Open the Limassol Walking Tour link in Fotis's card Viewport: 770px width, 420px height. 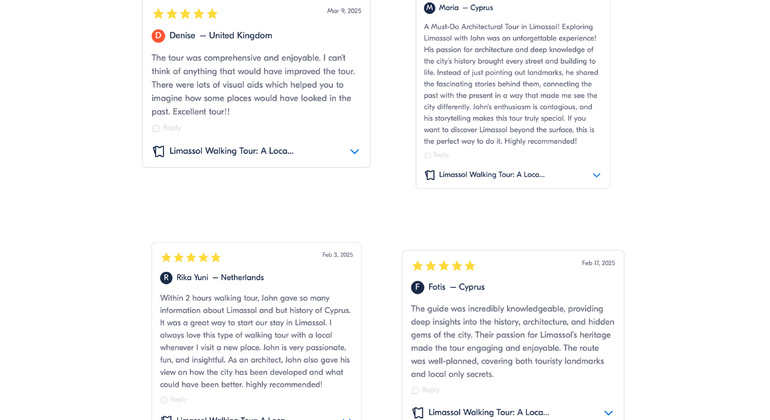tap(488, 412)
